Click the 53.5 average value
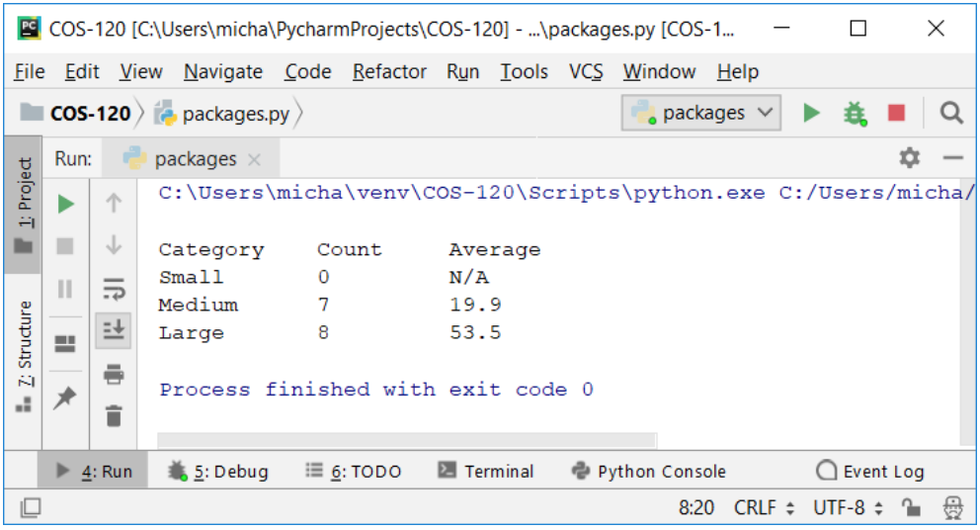This screenshot has width=980, height=530. coord(475,332)
